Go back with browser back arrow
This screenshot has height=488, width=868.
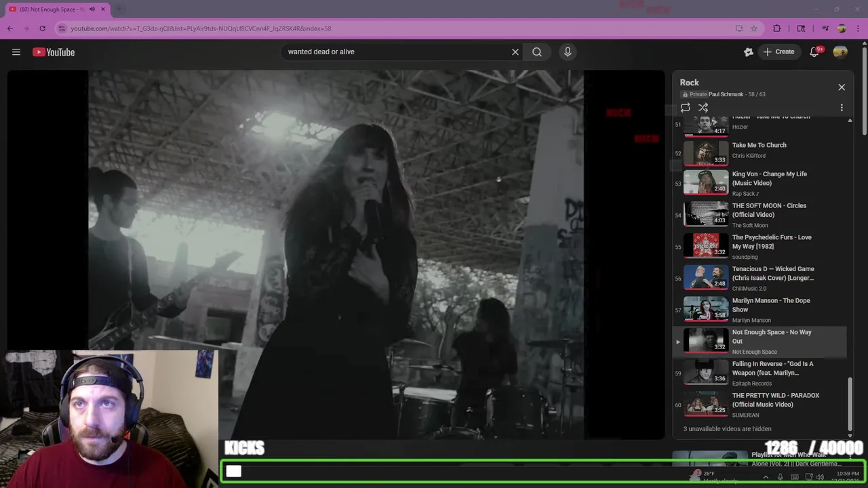click(x=9, y=28)
